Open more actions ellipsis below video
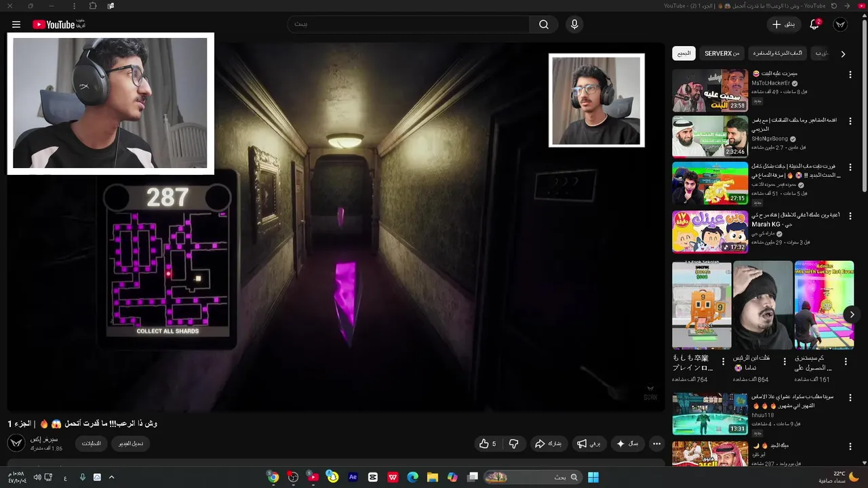868x488 pixels. (x=656, y=444)
